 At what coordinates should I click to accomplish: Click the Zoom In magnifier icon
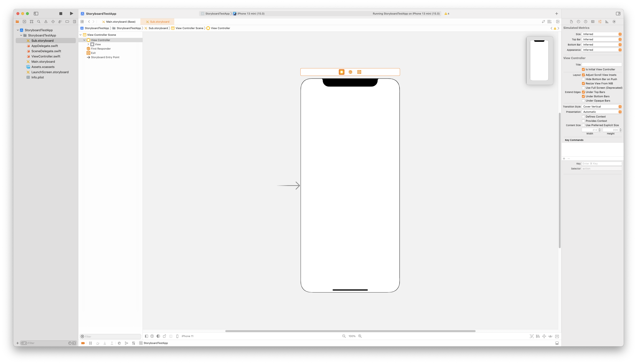(360, 336)
